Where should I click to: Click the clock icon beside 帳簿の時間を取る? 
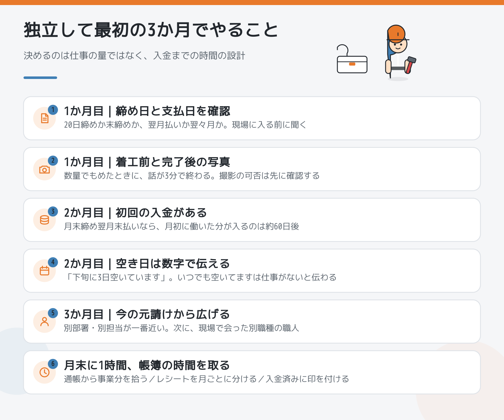pos(45,372)
